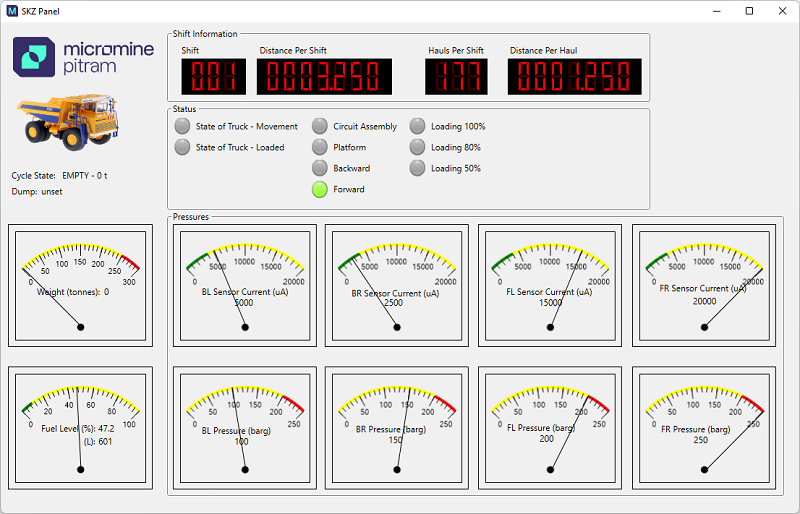Click the Shift LED display showing 001

tap(213, 77)
